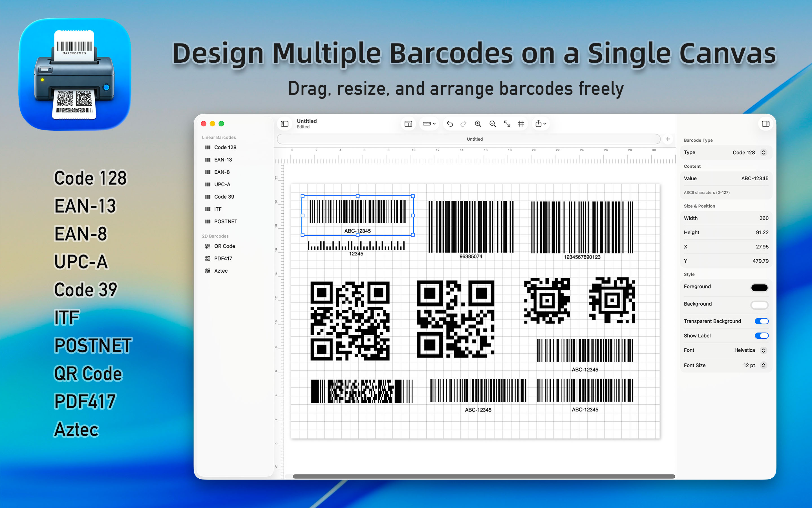Open the Background color swatch
The height and width of the screenshot is (508, 812).
click(x=759, y=305)
